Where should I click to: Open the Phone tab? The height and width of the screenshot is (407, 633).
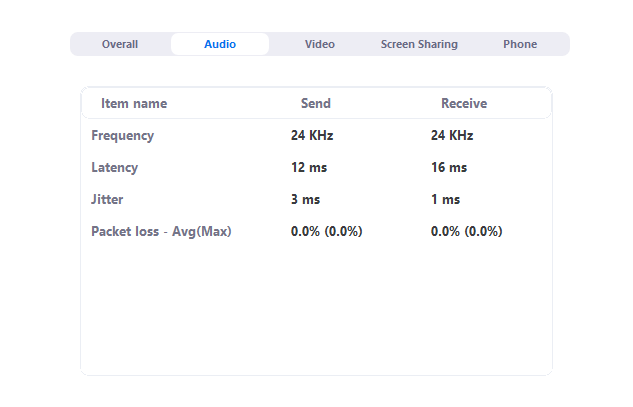[x=520, y=44]
